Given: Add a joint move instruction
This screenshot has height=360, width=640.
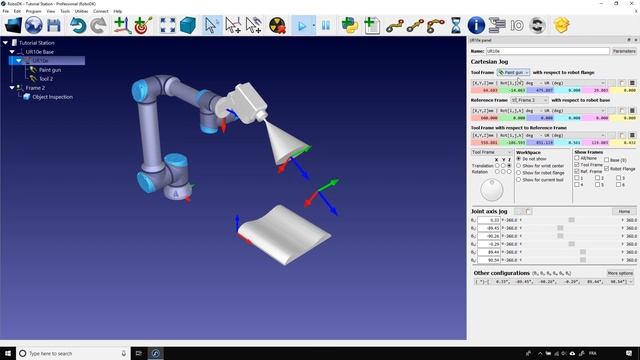Looking at the screenshot, I should click(395, 26).
